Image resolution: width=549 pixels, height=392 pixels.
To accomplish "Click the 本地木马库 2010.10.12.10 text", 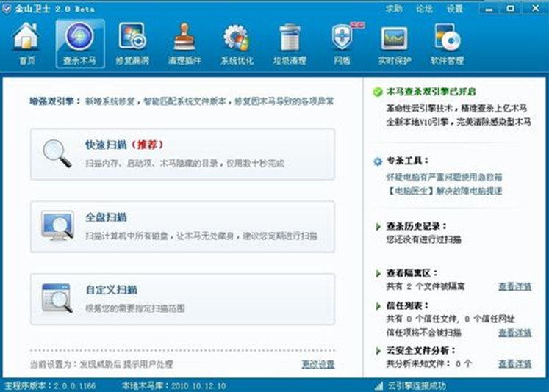I will click(x=173, y=386).
